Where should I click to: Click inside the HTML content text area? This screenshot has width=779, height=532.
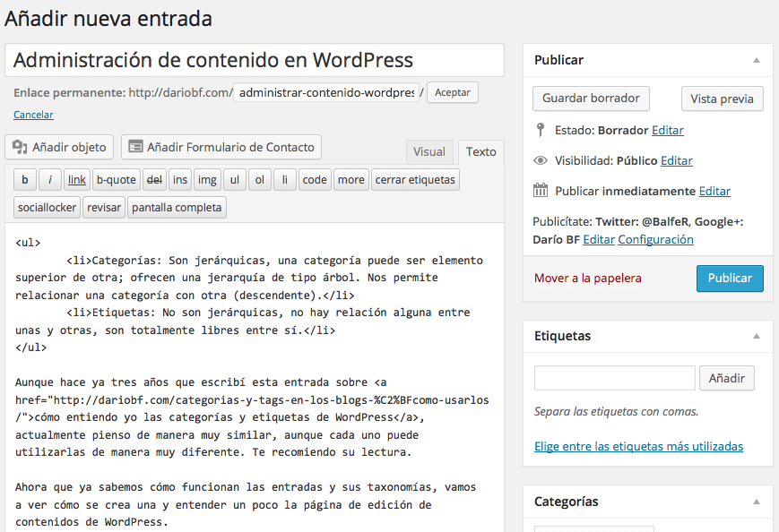coord(255,377)
